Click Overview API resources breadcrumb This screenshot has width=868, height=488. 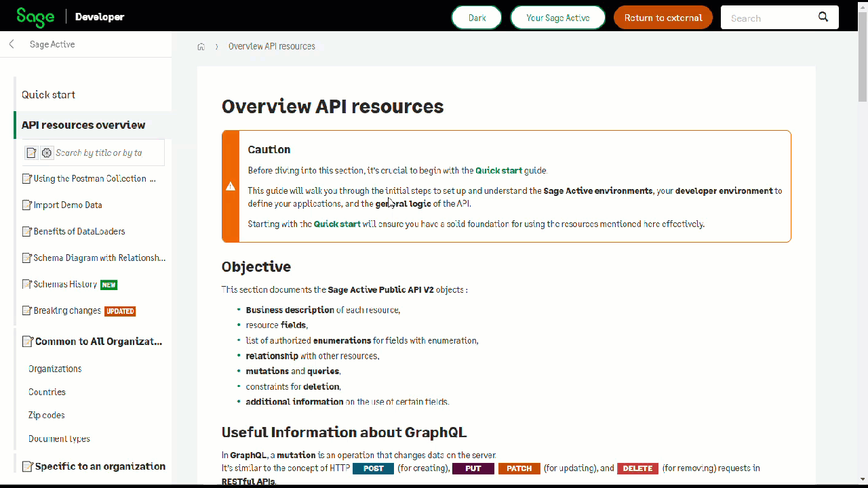click(272, 47)
